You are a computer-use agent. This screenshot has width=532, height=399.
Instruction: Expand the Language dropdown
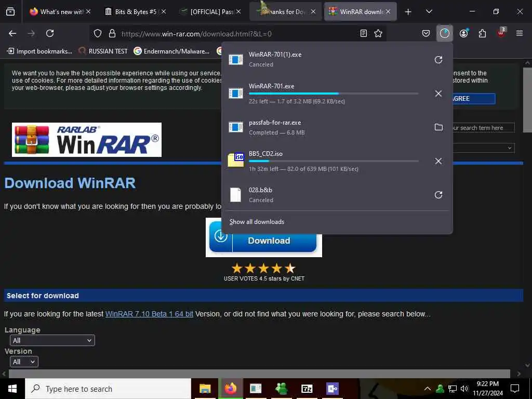coord(52,340)
